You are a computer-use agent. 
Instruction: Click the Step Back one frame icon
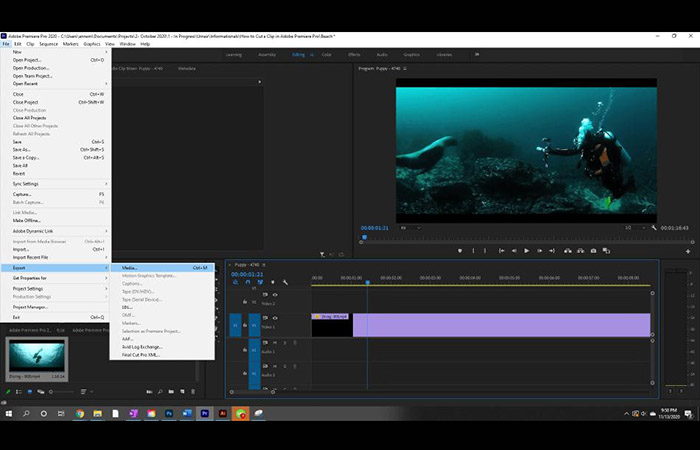pyautogui.click(x=513, y=251)
